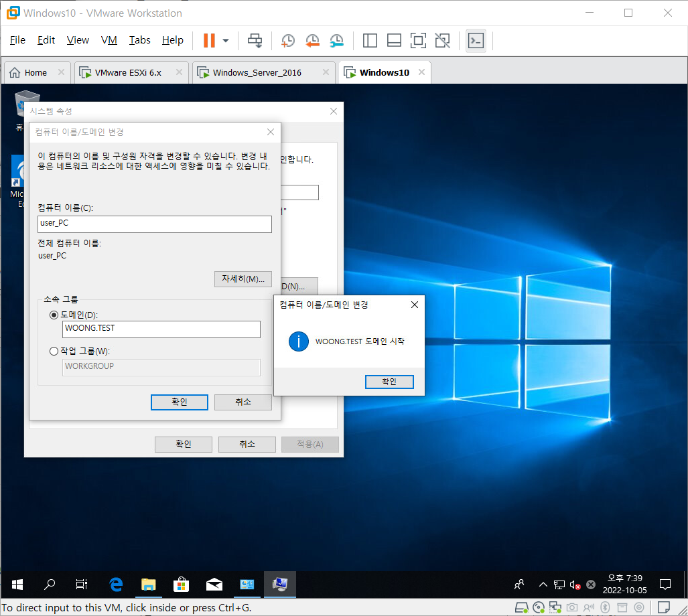Click 확인 in the 시스템 속성 window
This screenshot has width=688, height=616.
point(184,444)
